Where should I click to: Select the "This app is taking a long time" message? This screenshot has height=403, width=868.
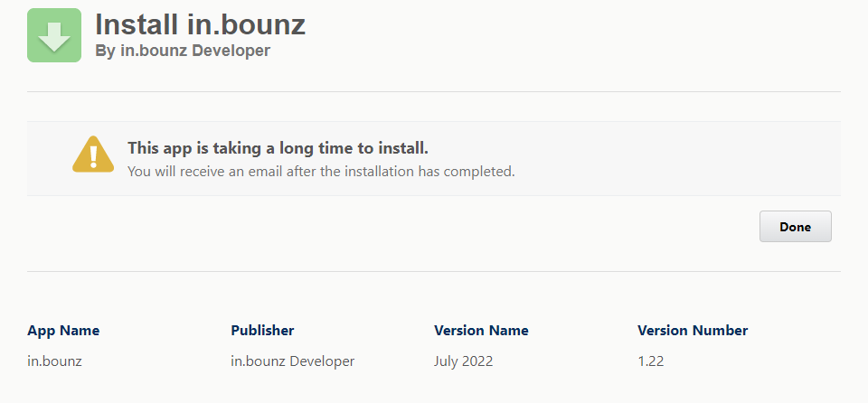click(278, 148)
